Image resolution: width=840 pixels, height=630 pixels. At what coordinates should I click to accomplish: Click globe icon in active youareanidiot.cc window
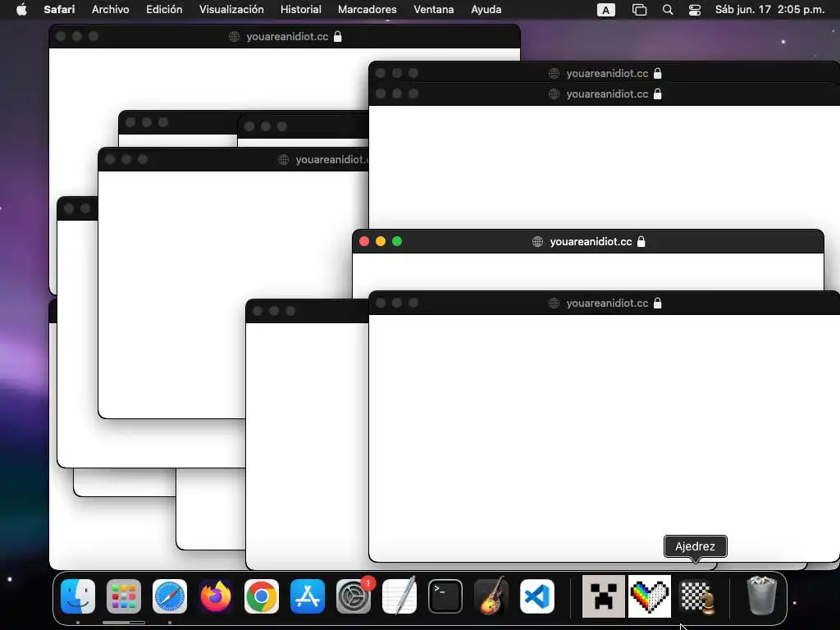[537, 242]
